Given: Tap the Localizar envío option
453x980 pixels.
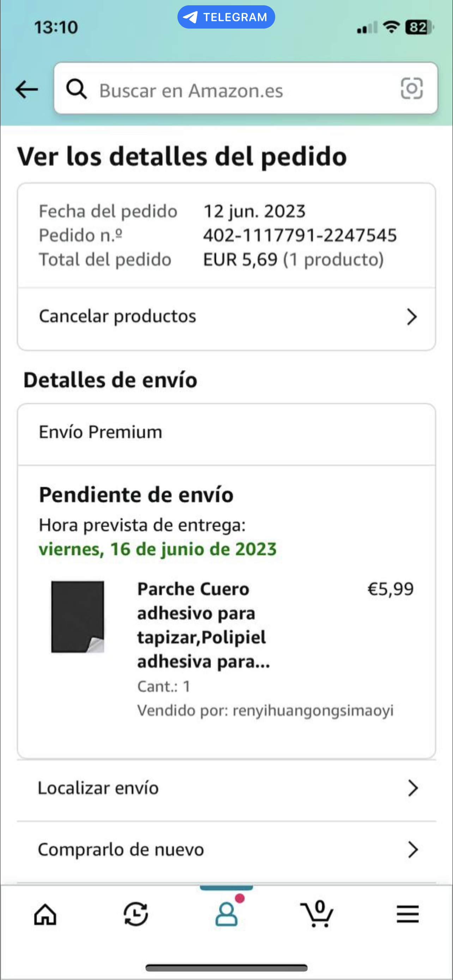Looking at the screenshot, I should pos(98,788).
